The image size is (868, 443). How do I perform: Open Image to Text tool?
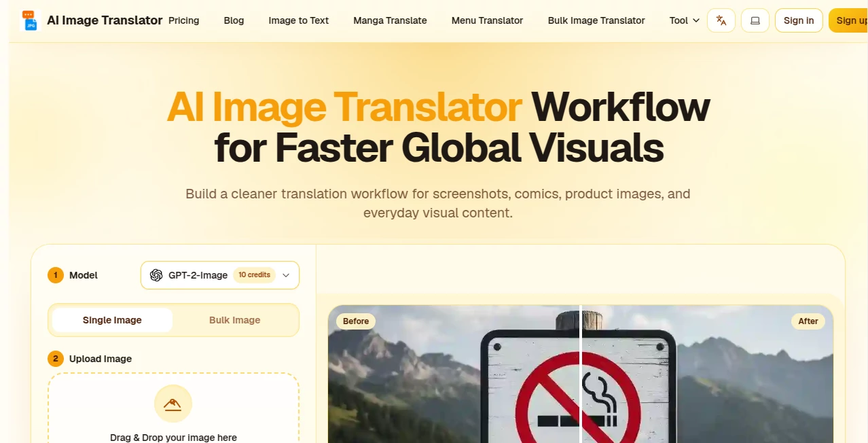point(299,20)
